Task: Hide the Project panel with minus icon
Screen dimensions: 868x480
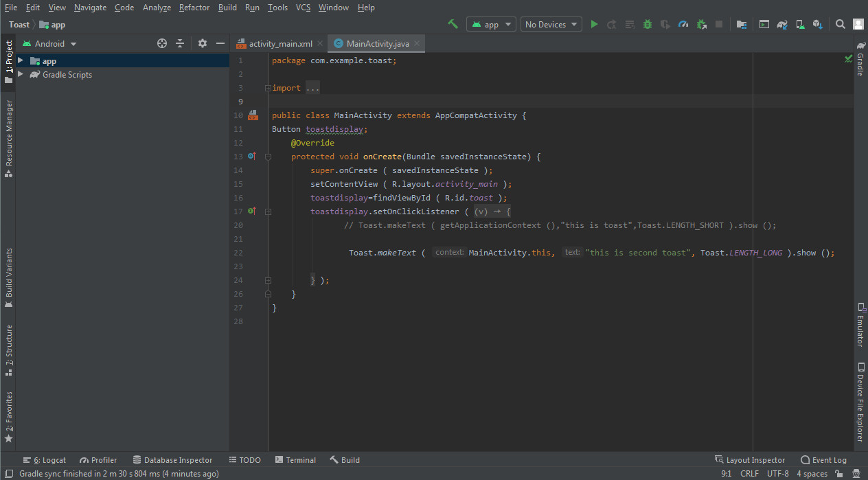Action: [220, 43]
